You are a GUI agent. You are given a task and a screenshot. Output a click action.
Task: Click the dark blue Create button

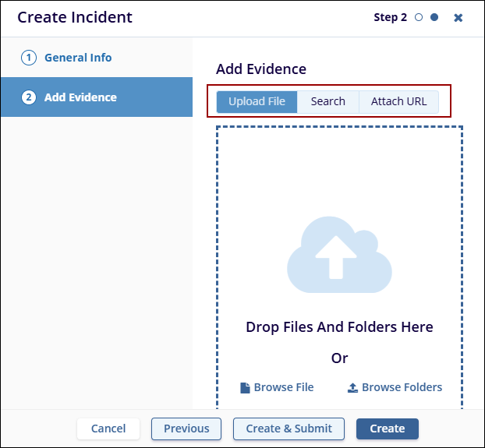point(387,429)
